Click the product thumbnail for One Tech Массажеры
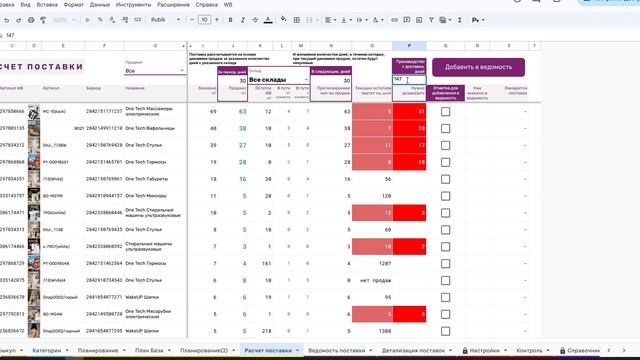The height and width of the screenshot is (360, 640). pyautogui.click(x=34, y=112)
